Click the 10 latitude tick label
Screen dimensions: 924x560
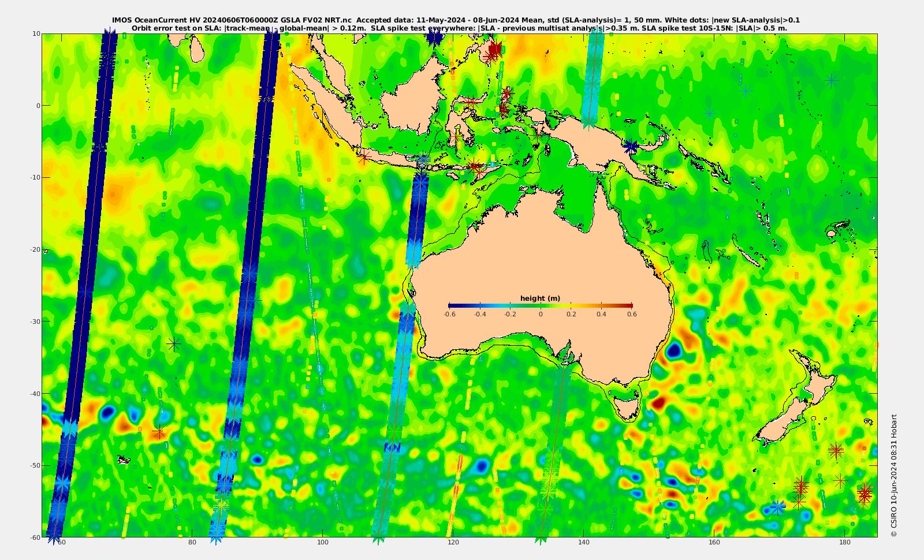click(x=36, y=33)
